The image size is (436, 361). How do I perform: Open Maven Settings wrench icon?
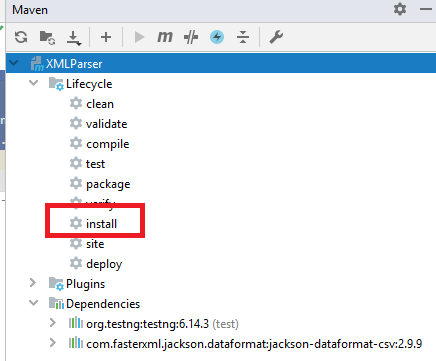click(x=276, y=37)
